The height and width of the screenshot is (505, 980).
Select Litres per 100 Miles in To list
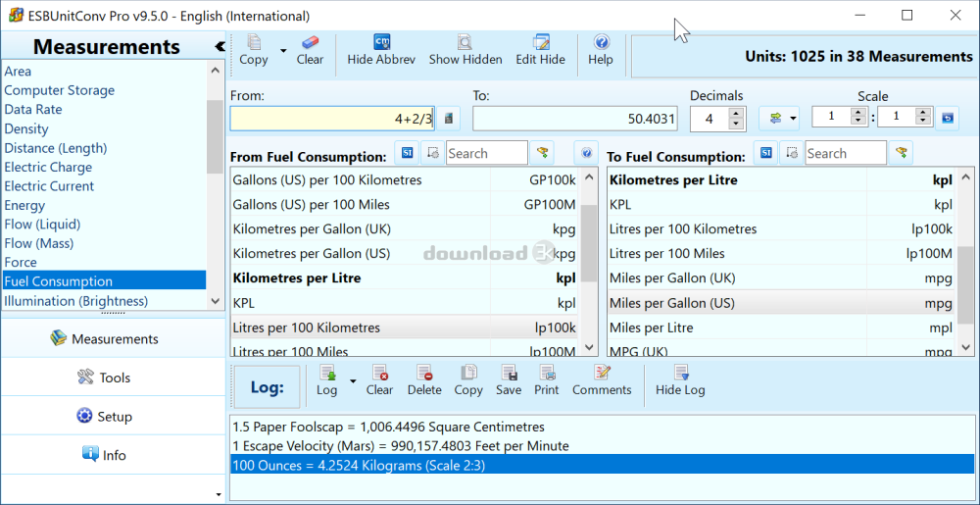(781, 254)
